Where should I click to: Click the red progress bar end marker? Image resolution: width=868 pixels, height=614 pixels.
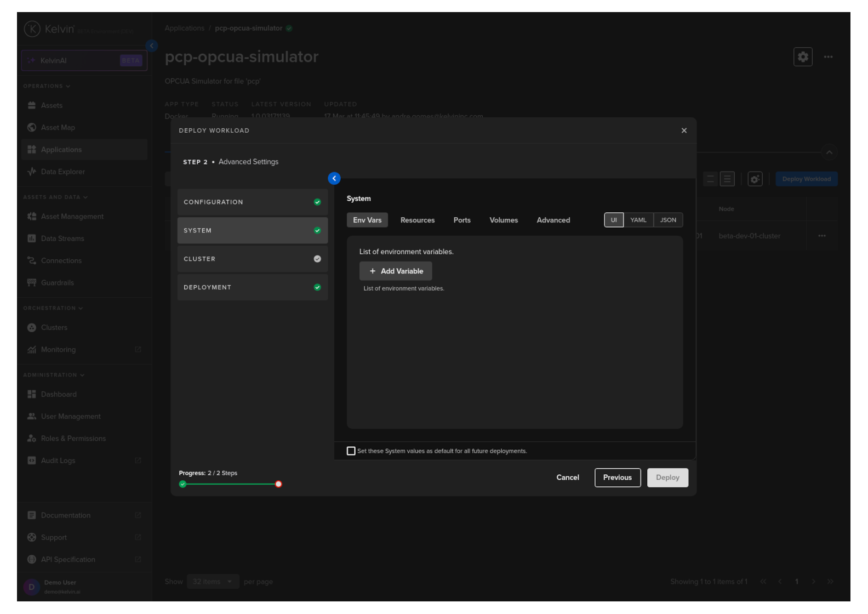click(278, 484)
